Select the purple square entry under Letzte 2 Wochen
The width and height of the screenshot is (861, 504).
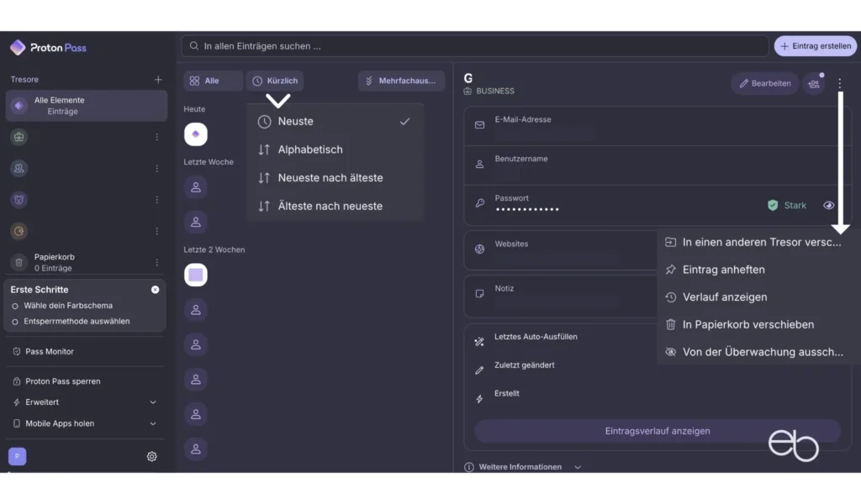(196, 275)
